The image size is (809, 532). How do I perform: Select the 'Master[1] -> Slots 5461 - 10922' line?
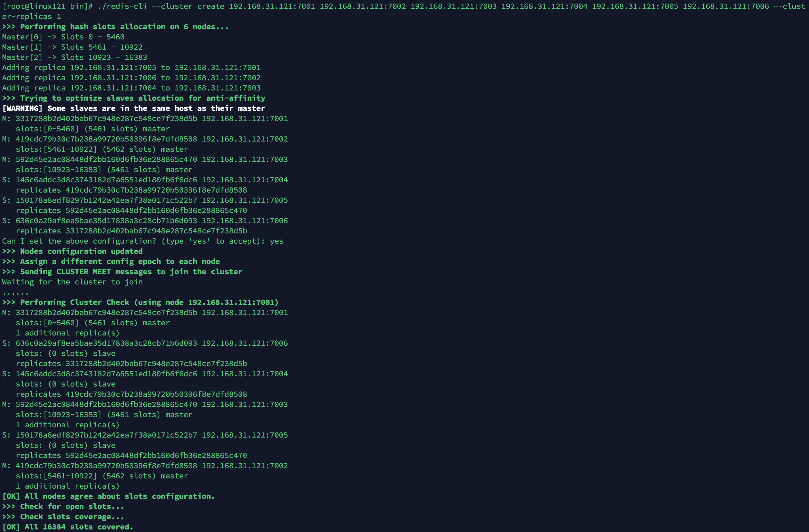pyautogui.click(x=72, y=47)
